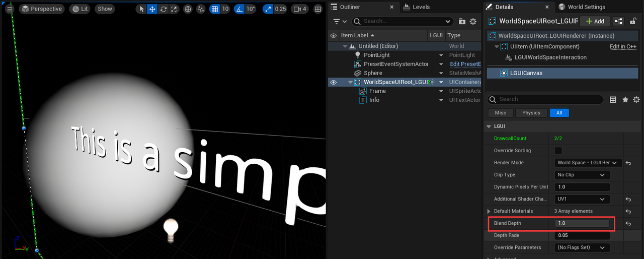Click the Edit in C++ link
This screenshot has height=259, width=644.
coord(623,46)
